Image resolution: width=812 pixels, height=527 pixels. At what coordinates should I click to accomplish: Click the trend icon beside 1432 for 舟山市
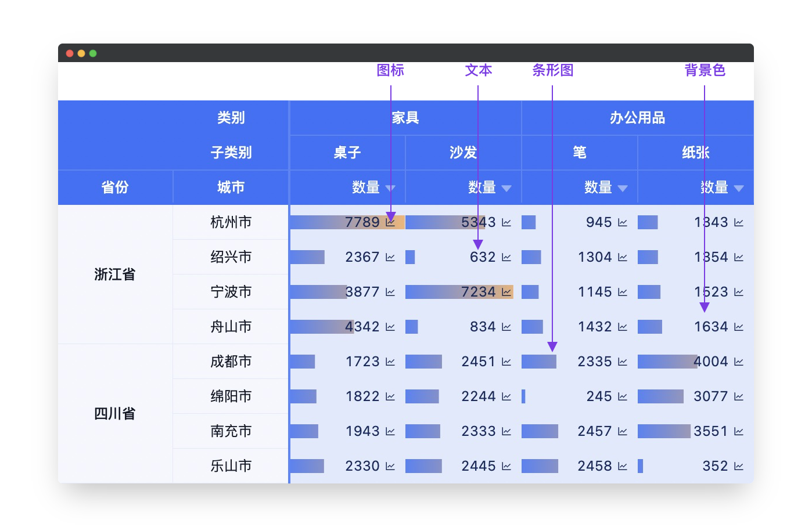coord(623,327)
